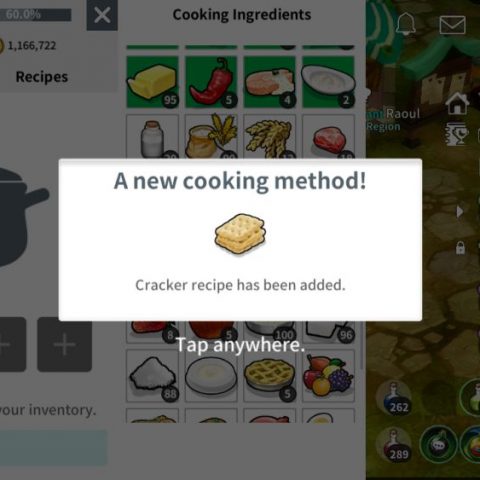Open notifications bell icon
The width and height of the screenshot is (480, 480).
click(x=406, y=24)
